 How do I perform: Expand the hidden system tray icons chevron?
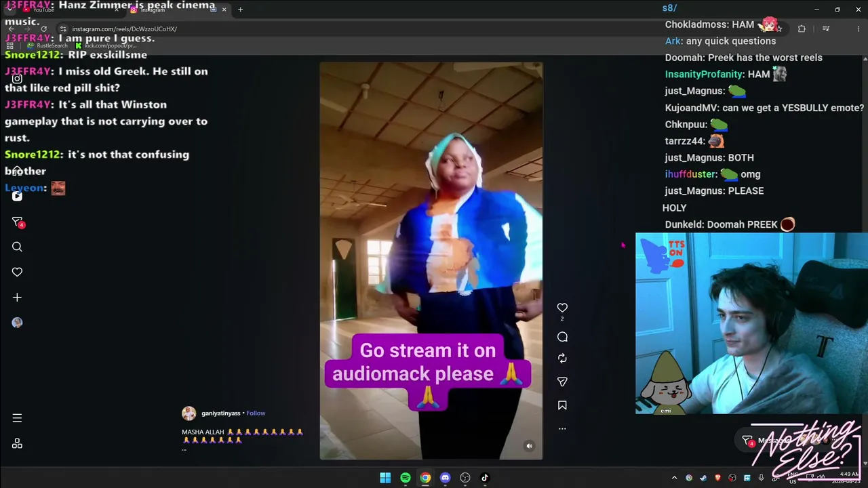point(674,478)
